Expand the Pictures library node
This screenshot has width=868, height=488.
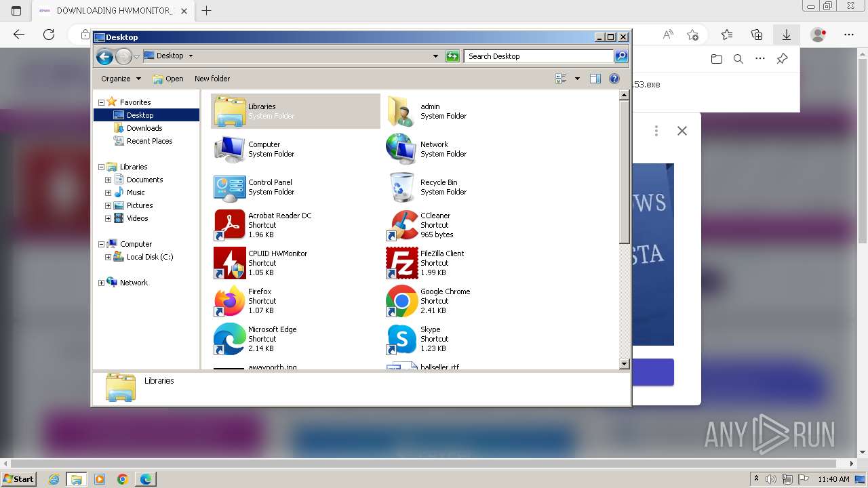click(x=108, y=205)
